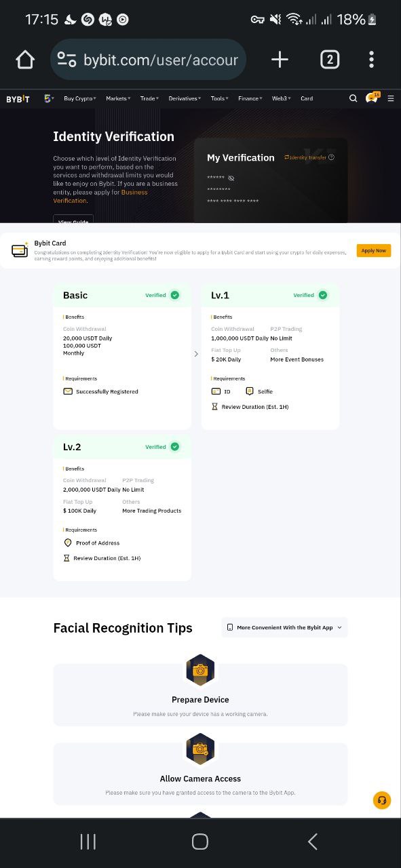The width and height of the screenshot is (401, 868).
Task: Open the orange support headset chat button
Action: [x=382, y=800]
